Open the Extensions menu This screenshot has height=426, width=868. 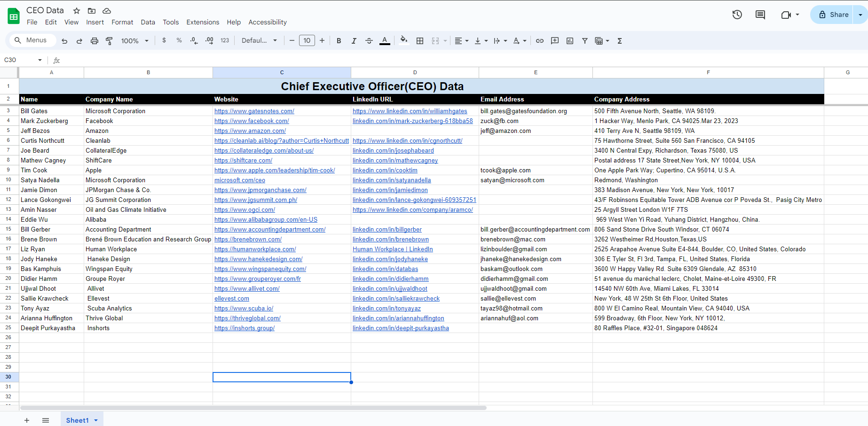[203, 22]
